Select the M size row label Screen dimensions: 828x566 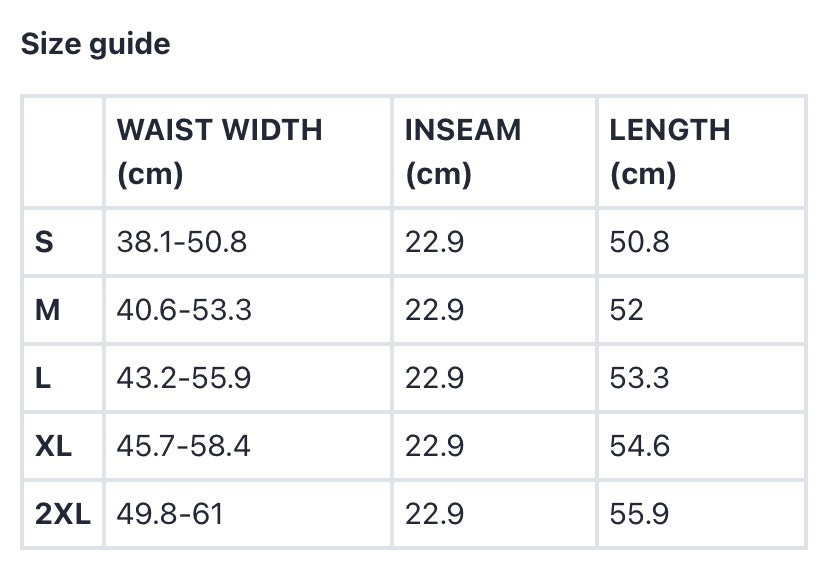(x=48, y=310)
